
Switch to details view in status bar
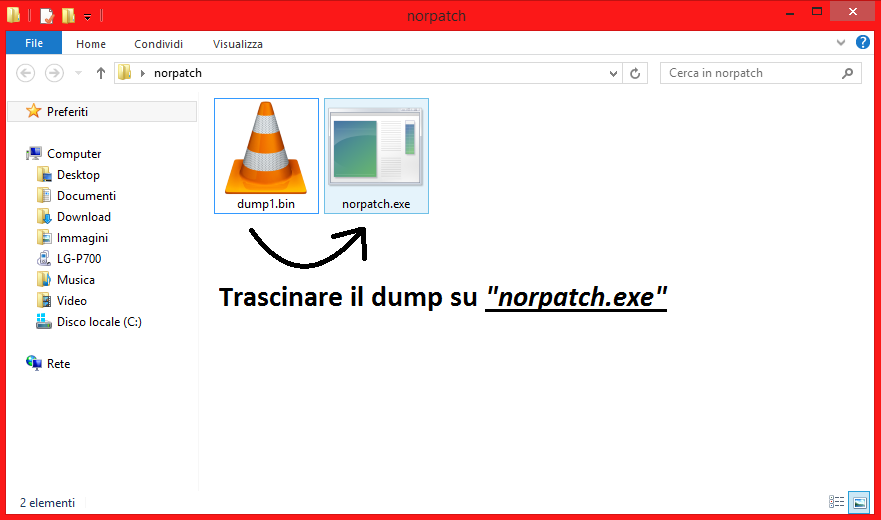[x=836, y=502]
